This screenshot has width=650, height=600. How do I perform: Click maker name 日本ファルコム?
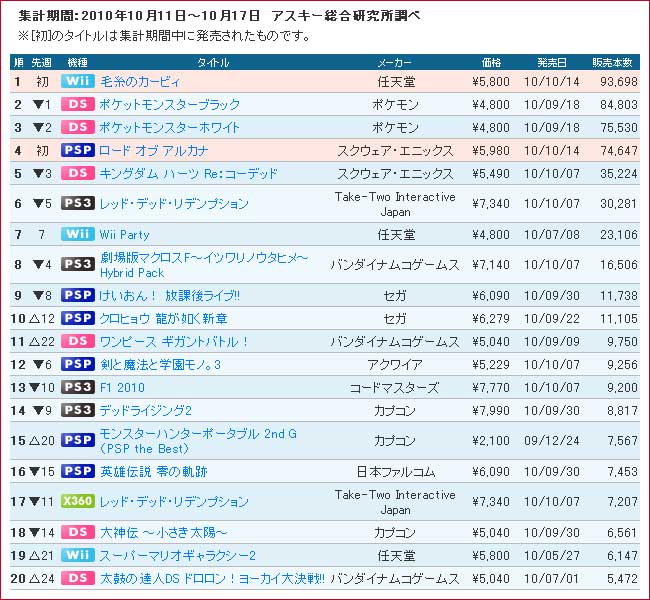(395, 471)
